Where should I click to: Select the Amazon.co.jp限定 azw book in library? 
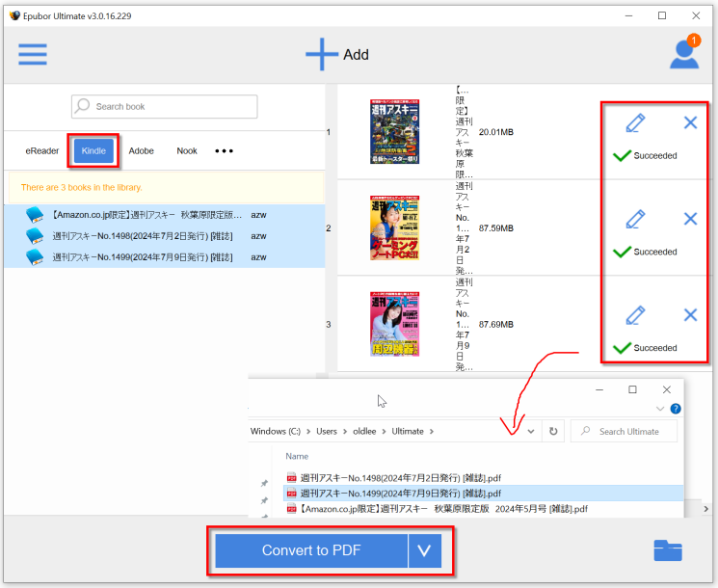[165, 215]
